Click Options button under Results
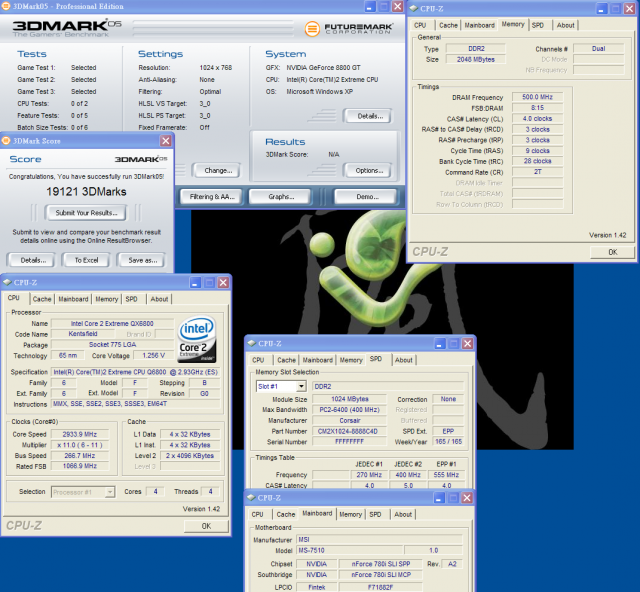This screenshot has height=592, width=640. [369, 170]
